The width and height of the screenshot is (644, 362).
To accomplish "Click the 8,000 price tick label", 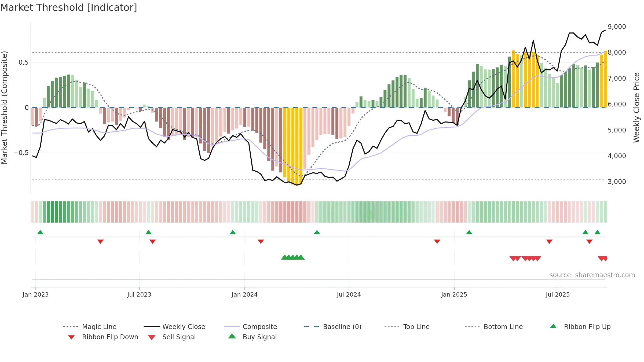I will (x=617, y=53).
